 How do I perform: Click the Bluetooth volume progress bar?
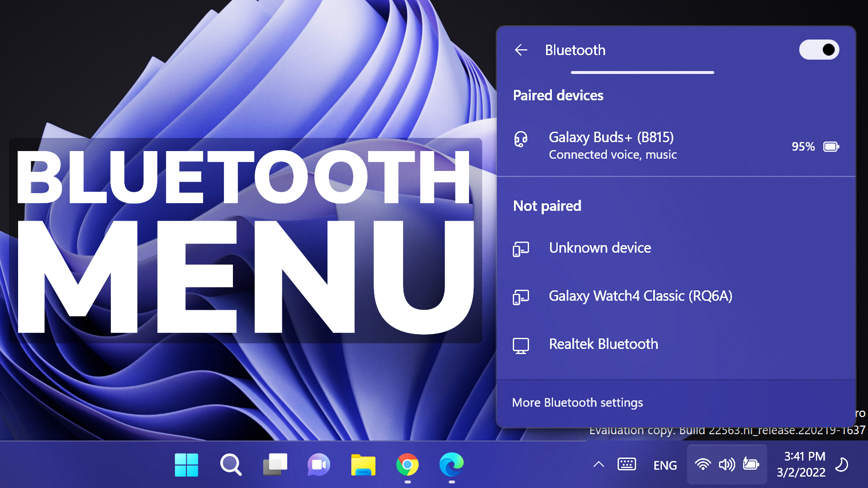coord(642,72)
